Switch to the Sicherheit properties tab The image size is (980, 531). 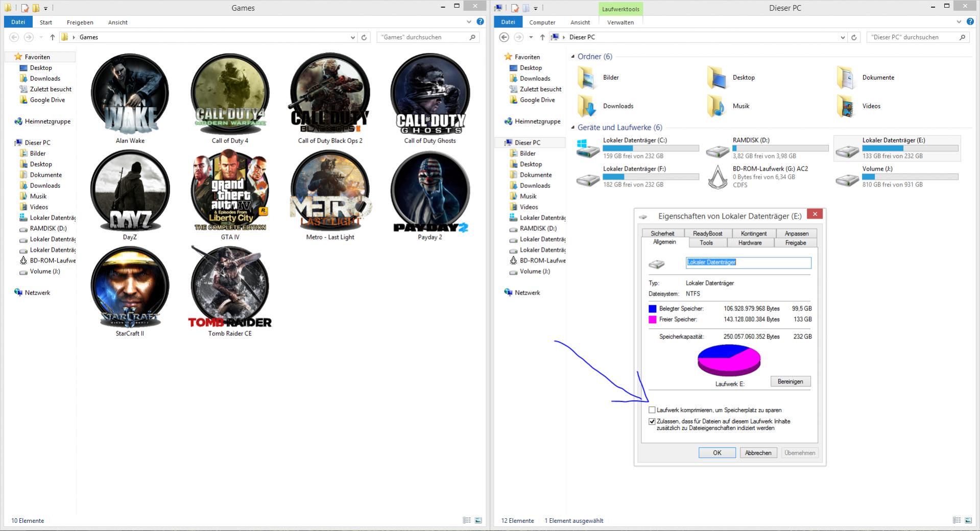point(662,233)
